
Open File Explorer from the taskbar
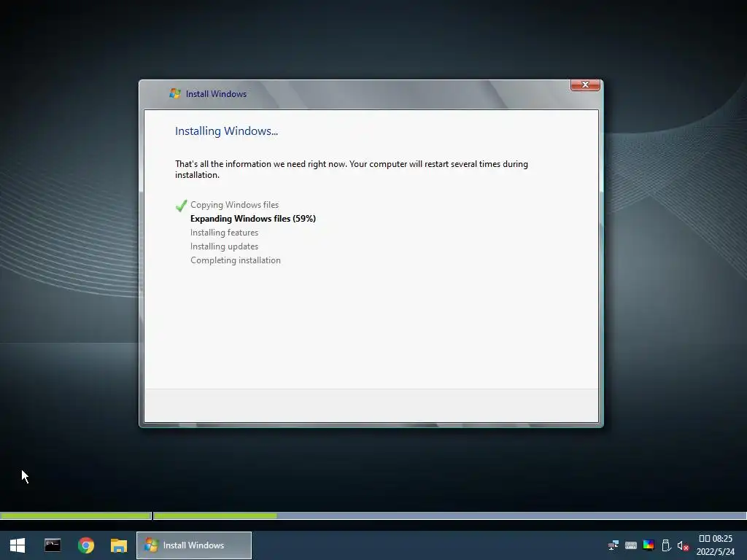coord(119,545)
